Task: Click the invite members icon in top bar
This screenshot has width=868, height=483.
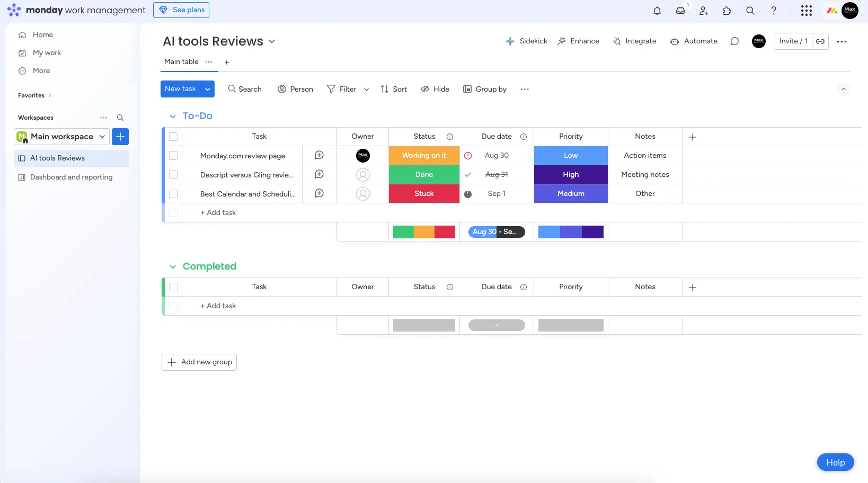Action: 704,11
